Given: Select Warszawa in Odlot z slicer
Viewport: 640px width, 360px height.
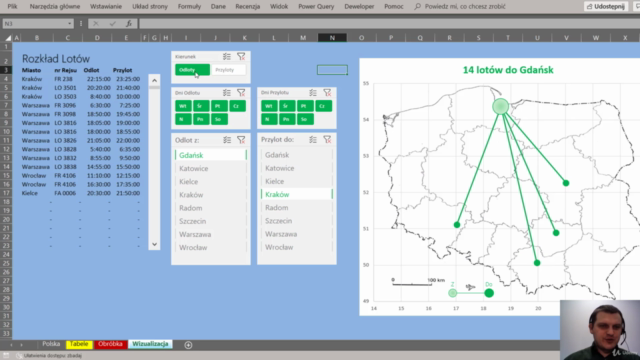Looking at the screenshot, I should [x=211, y=235].
